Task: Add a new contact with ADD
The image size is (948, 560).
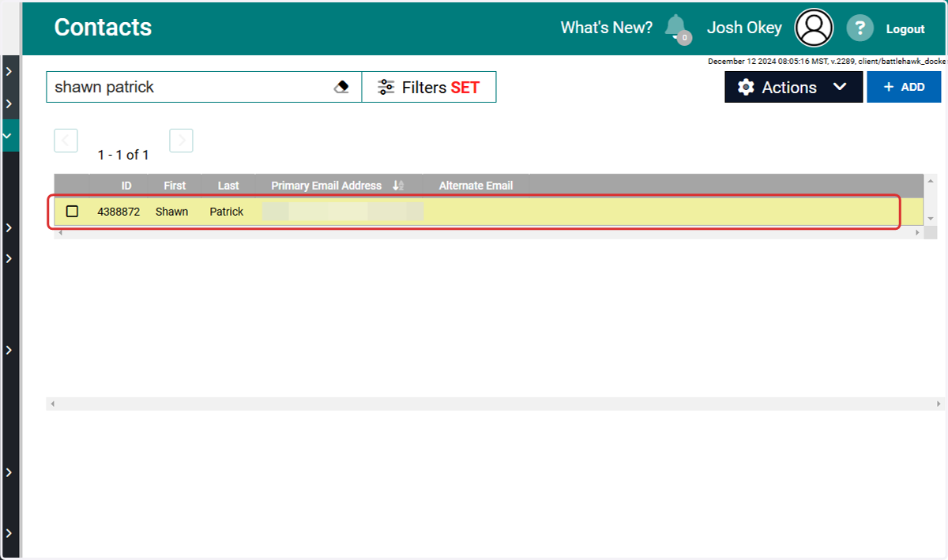Action: click(904, 87)
